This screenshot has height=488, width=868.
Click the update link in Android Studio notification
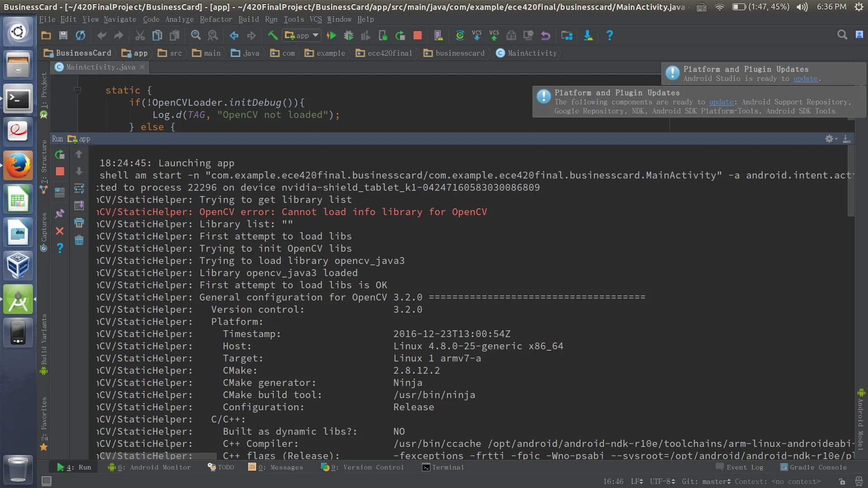coord(805,79)
